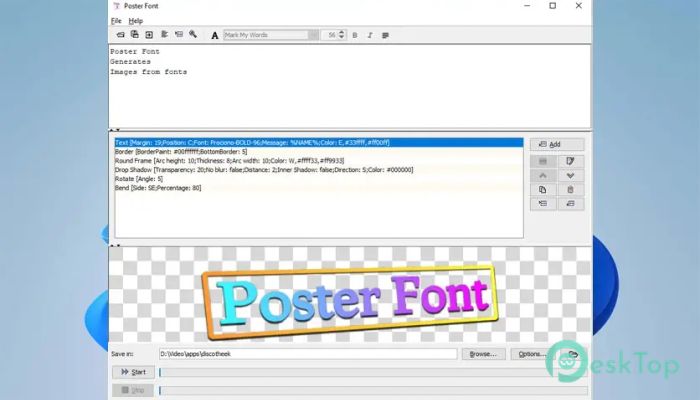Open the Help menu

[x=136, y=21]
